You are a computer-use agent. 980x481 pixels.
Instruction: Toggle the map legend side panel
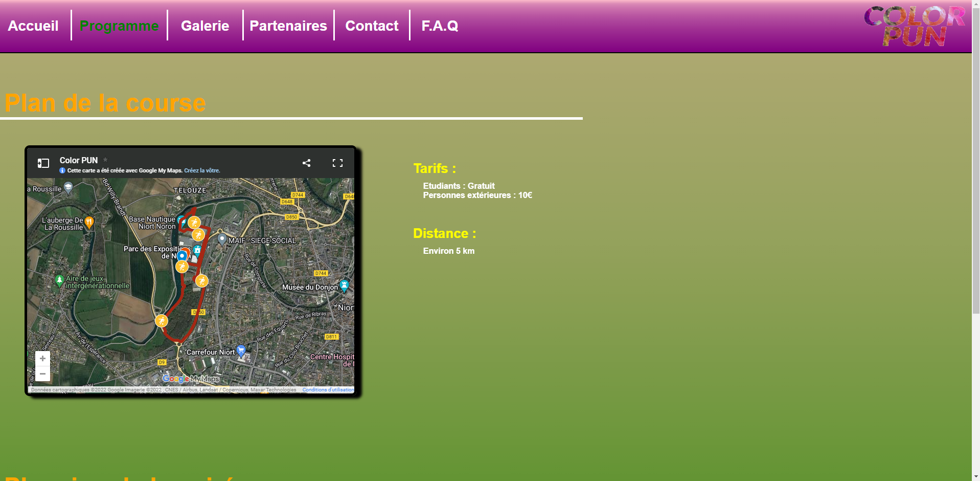tap(43, 163)
